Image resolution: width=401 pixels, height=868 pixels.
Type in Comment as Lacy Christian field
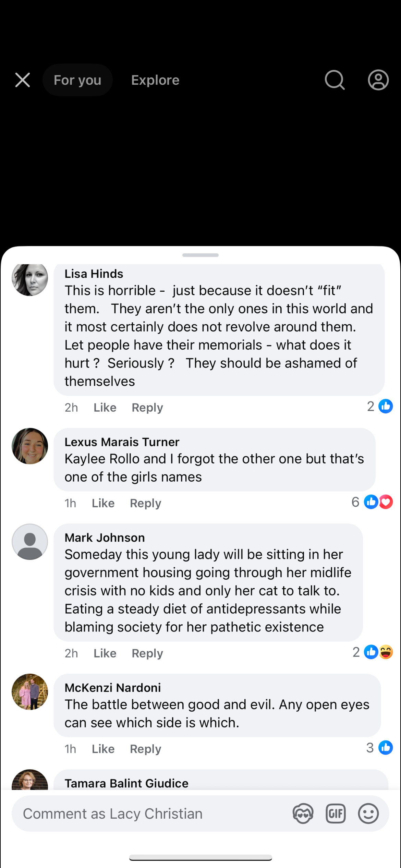tap(147, 813)
